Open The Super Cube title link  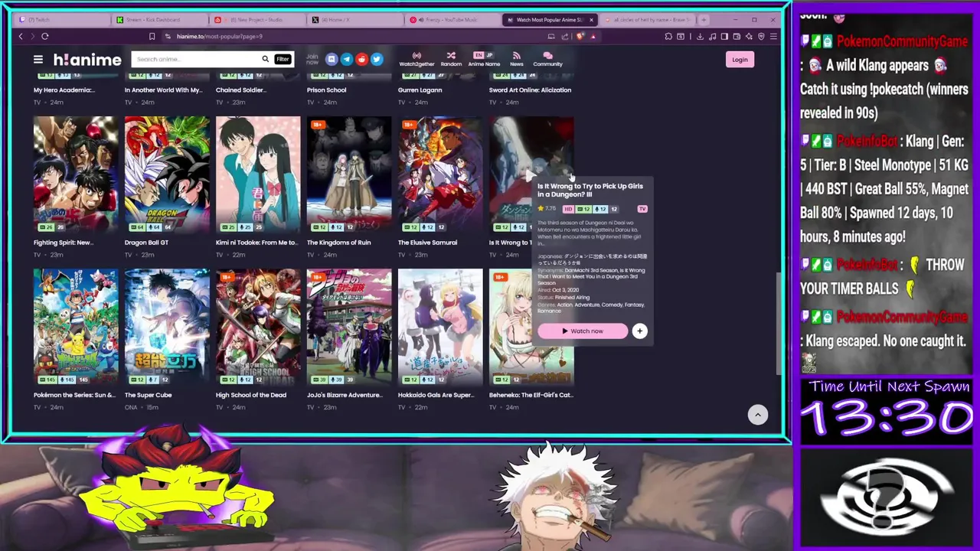pyautogui.click(x=148, y=395)
